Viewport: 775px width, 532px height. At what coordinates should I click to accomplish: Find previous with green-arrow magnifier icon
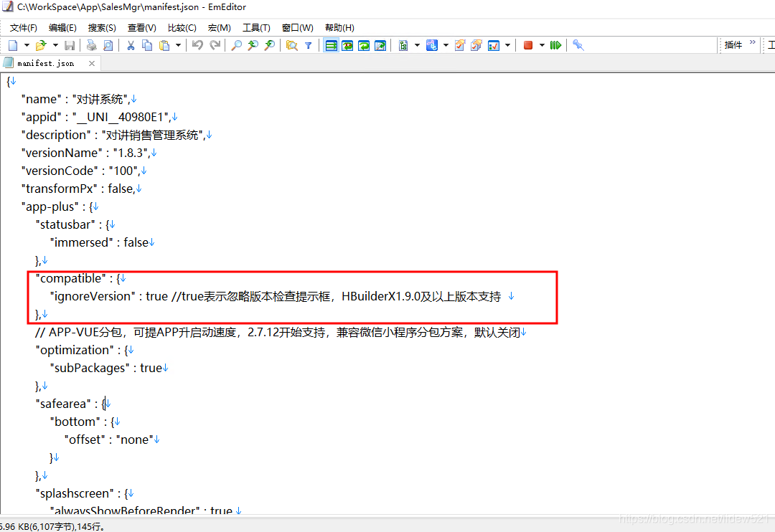(253, 45)
